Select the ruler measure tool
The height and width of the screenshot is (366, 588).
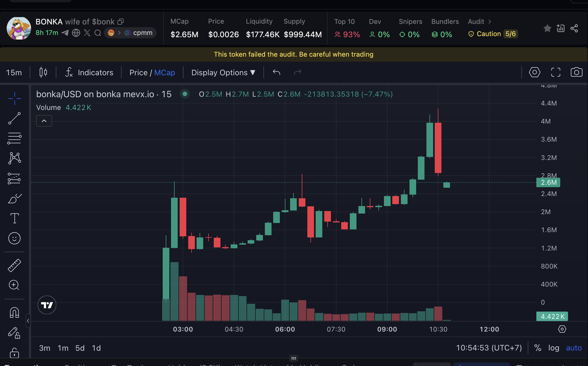tap(14, 265)
